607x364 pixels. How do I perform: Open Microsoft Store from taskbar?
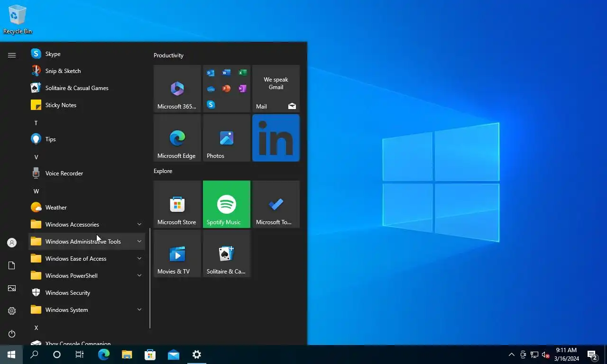tap(150, 355)
